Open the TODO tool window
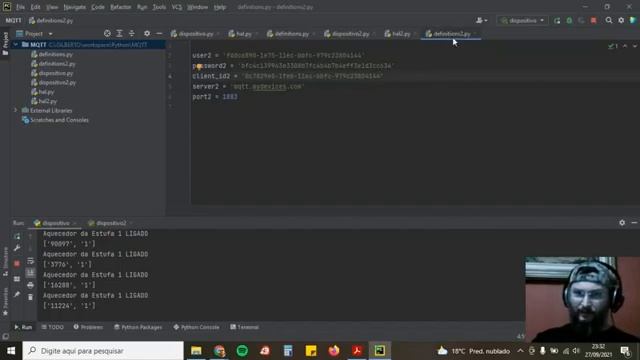 click(x=53, y=327)
